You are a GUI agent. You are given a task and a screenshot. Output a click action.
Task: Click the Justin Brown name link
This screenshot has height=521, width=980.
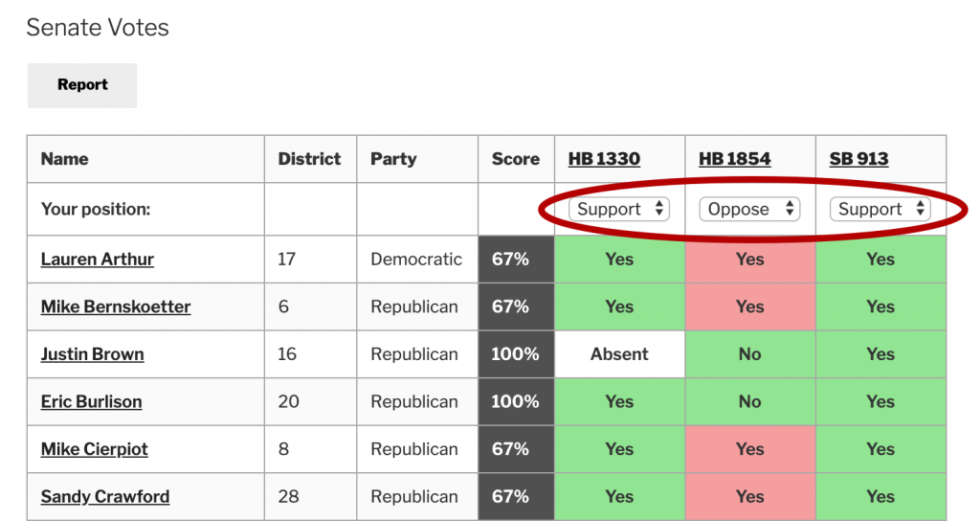tap(93, 354)
